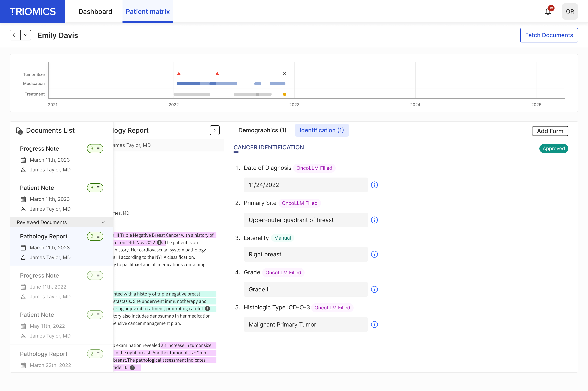Click the CANCER IDENTIFICATION heading

(x=269, y=147)
